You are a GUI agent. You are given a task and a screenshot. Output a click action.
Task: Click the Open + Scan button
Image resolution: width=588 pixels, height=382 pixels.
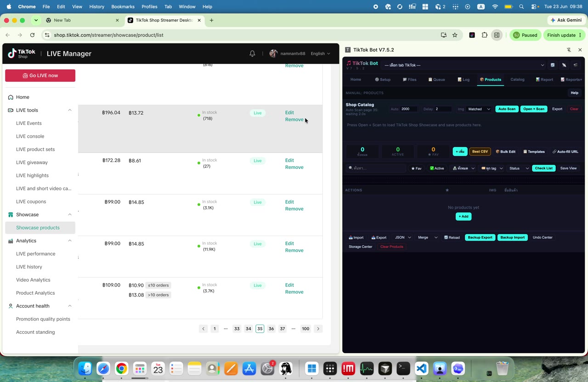pyautogui.click(x=534, y=109)
